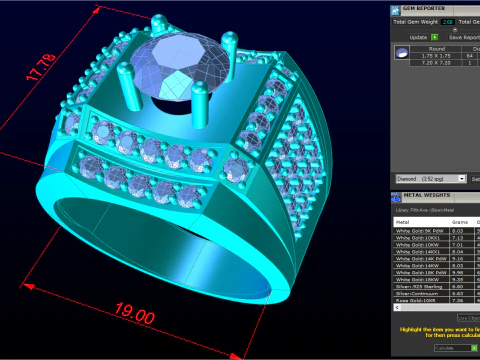Select the White Gold:18KW row
The image size is (480, 360).
click(x=437, y=280)
